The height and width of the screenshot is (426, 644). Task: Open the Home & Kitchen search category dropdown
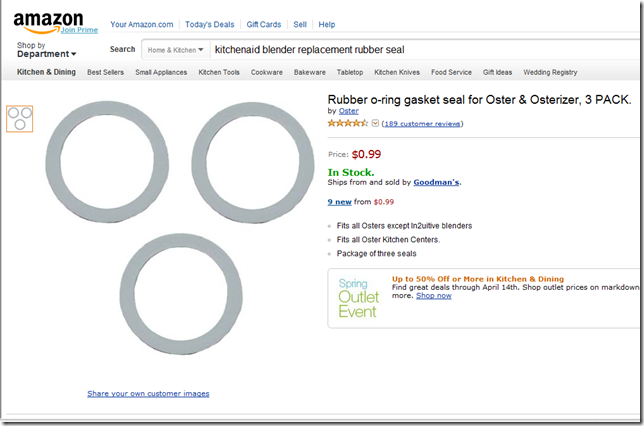point(175,49)
